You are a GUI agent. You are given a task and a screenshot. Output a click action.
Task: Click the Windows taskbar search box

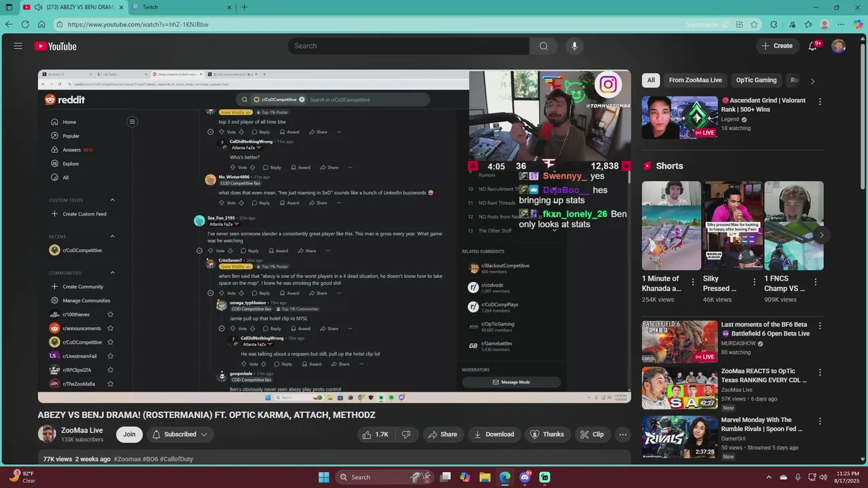pos(386,477)
